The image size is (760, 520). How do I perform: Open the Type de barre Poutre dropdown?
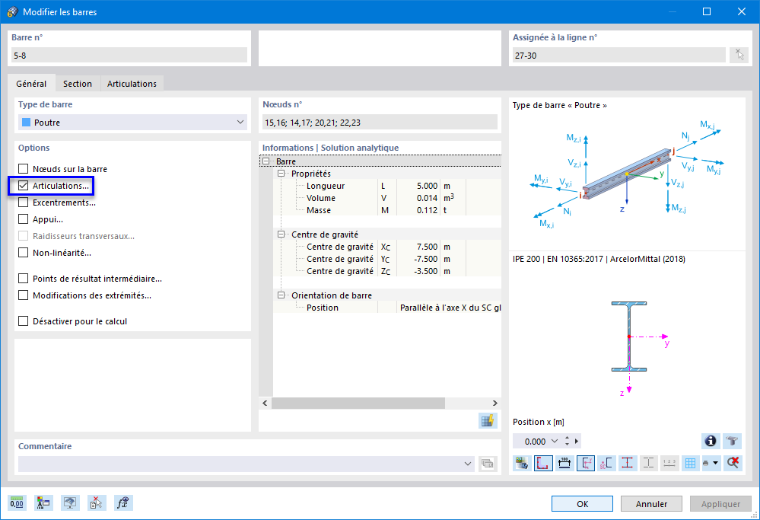[x=132, y=122]
